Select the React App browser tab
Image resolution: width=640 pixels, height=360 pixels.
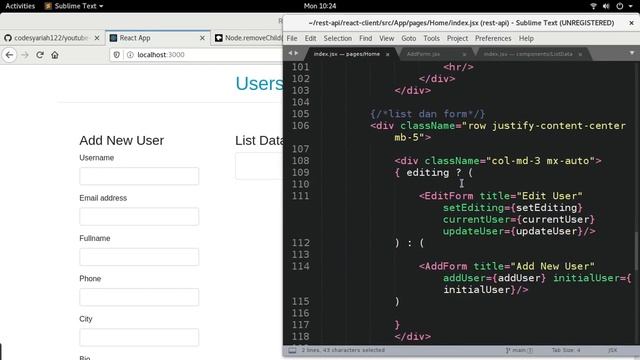point(158,38)
